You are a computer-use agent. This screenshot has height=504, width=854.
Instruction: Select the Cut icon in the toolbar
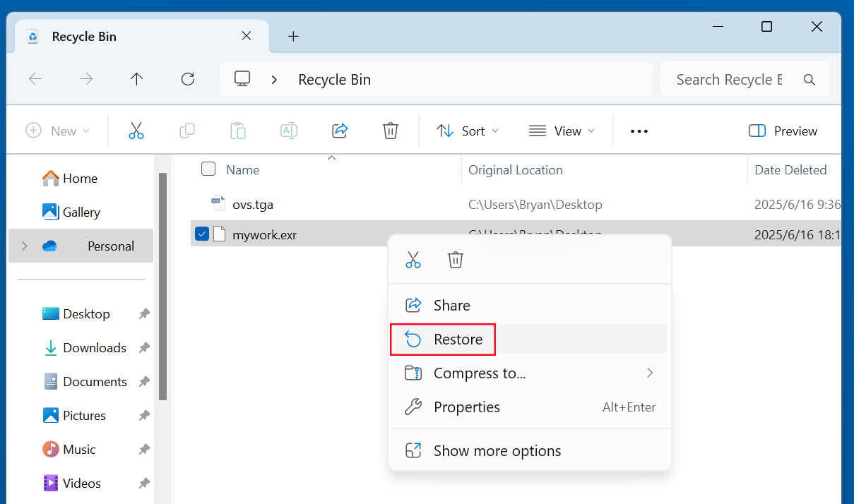136,131
